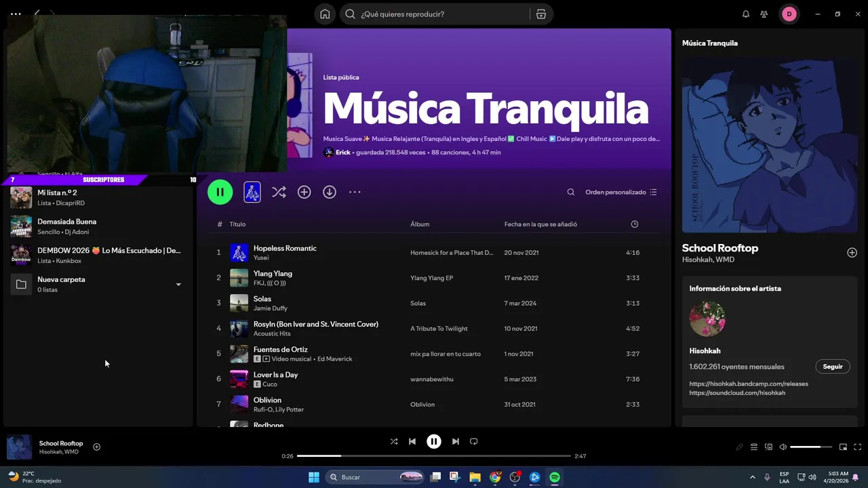Enable shuffle for the Música Tranquila playlist

(279, 192)
